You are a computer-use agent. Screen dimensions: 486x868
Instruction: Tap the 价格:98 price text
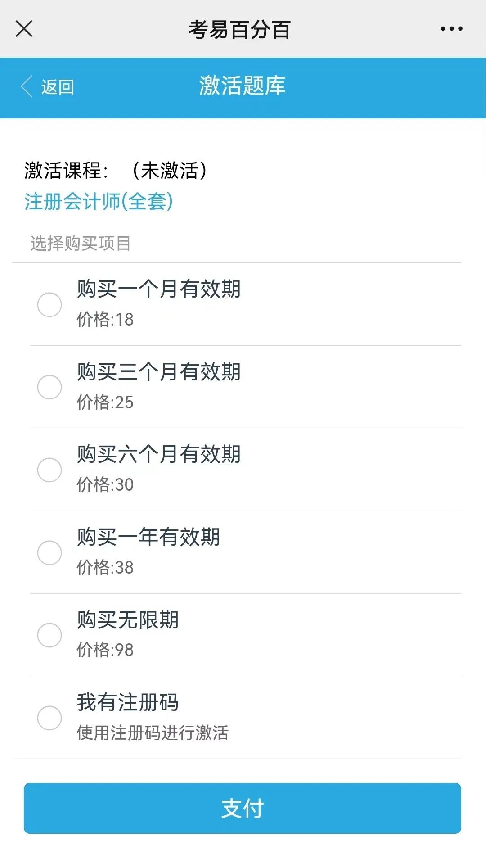tap(105, 650)
